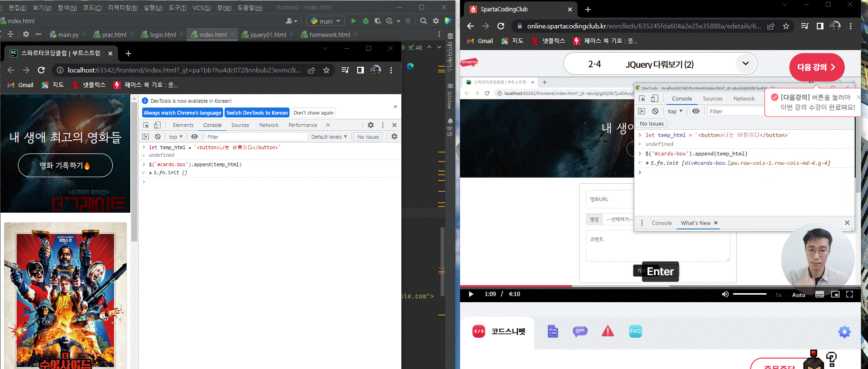
Task: Toggle the console sidebar in left DevTools
Action: pos(146,136)
